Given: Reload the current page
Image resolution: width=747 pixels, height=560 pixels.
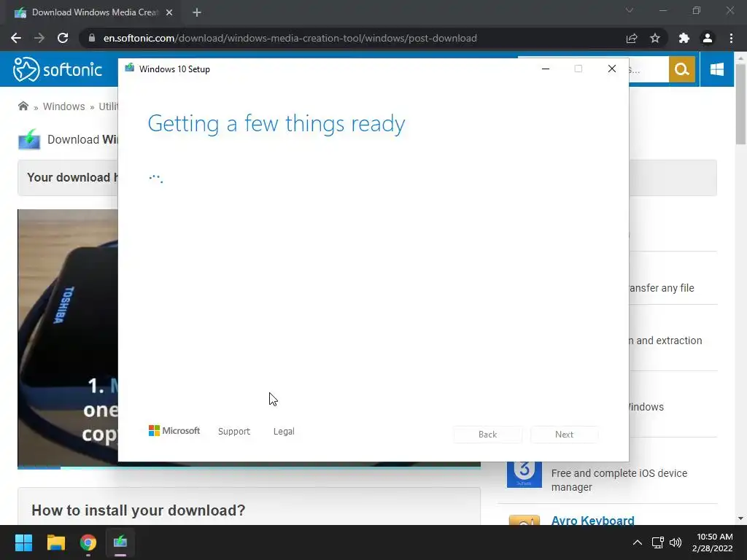Looking at the screenshot, I should point(63,38).
